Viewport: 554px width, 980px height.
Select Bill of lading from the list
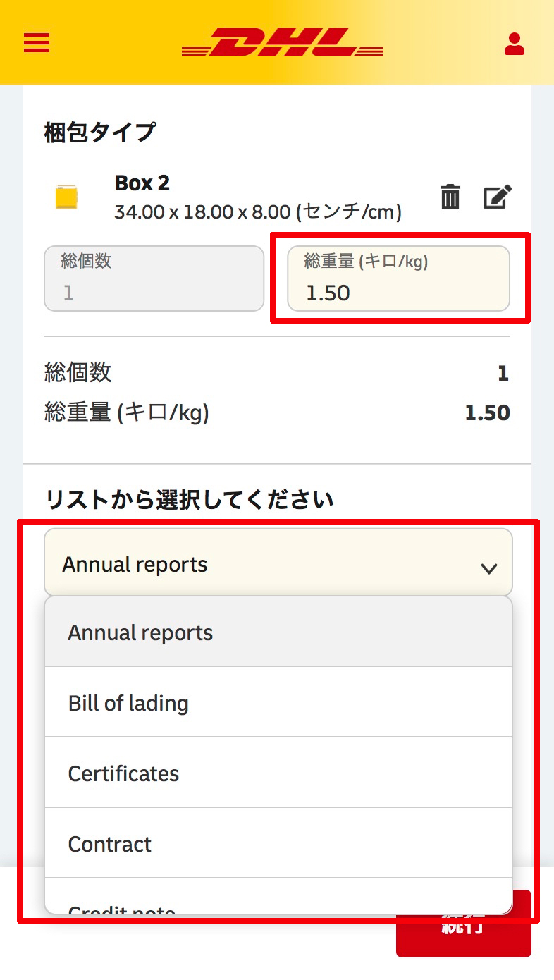coord(278,703)
